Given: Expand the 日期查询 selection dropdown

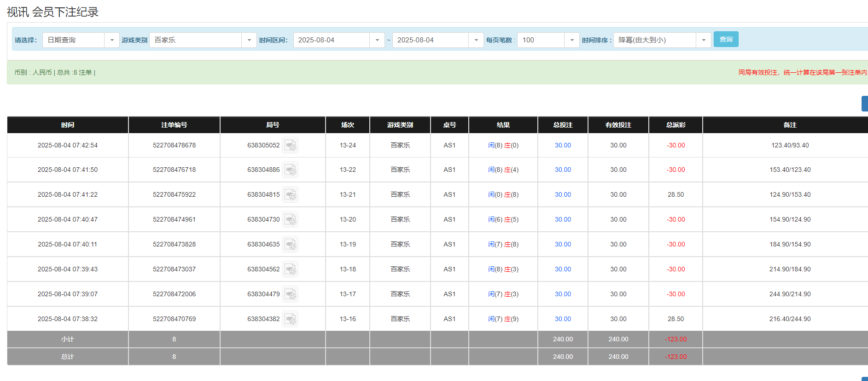Looking at the screenshot, I should point(111,40).
